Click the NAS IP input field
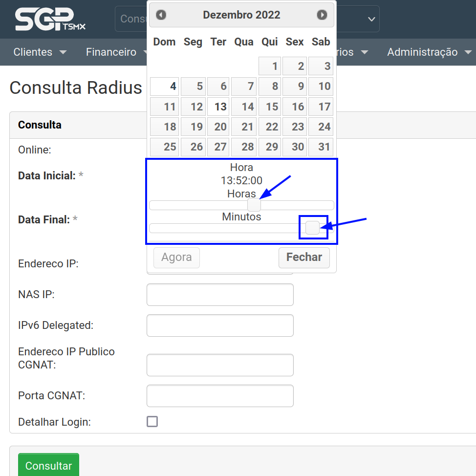 click(220, 295)
